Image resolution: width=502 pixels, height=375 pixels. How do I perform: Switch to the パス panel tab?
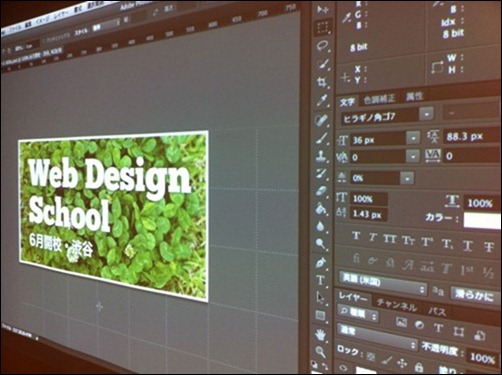pyautogui.click(x=437, y=312)
